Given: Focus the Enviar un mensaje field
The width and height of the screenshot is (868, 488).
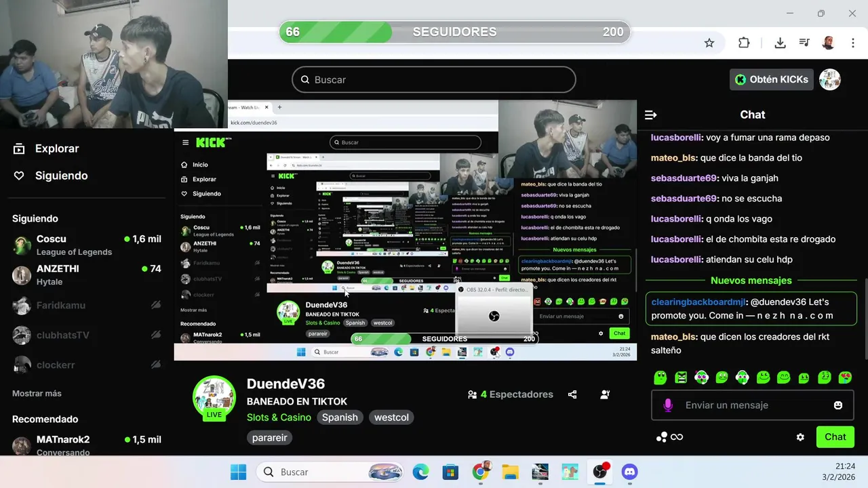Looking at the screenshot, I should click(753, 405).
